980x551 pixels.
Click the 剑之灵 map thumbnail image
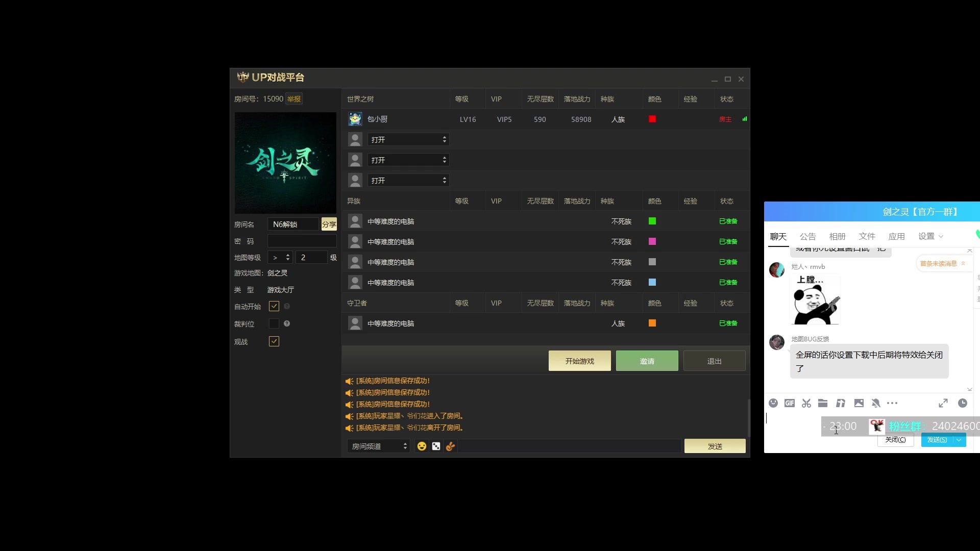(285, 163)
